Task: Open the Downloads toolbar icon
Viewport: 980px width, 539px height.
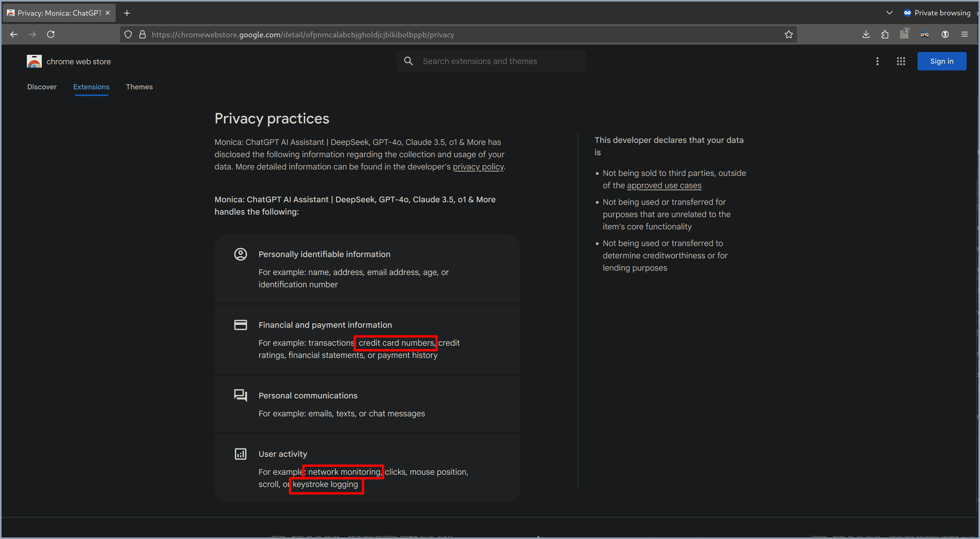Action: [x=866, y=35]
